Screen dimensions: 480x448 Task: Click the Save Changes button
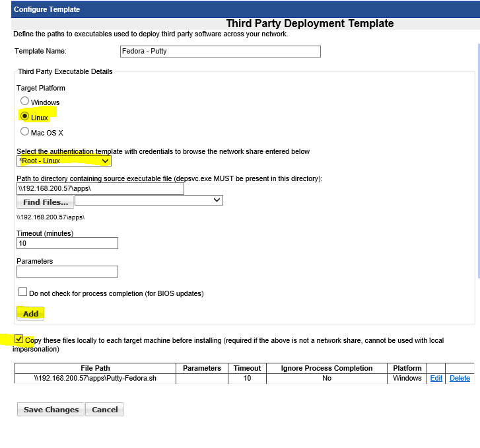click(x=51, y=410)
